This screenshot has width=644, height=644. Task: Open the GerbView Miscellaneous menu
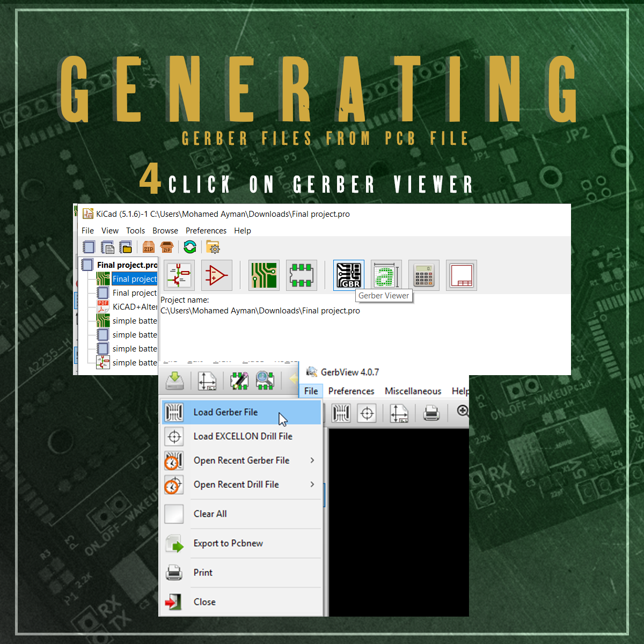[413, 391]
